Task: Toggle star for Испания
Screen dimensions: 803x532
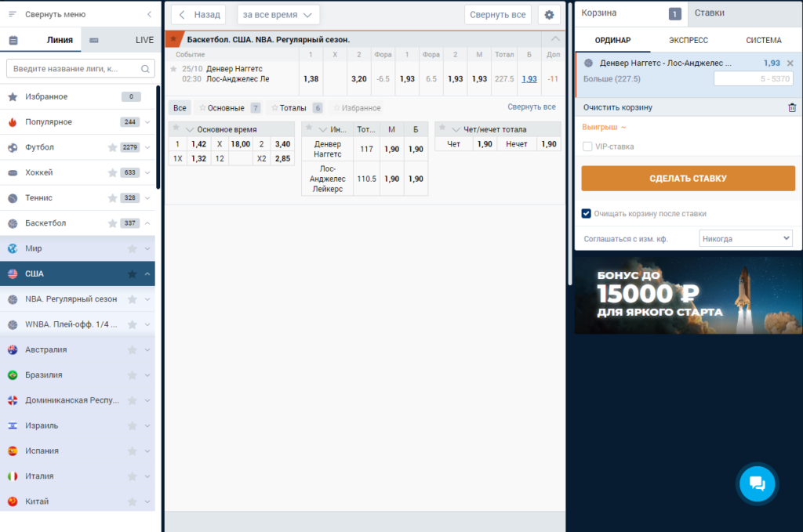Action: [132, 451]
